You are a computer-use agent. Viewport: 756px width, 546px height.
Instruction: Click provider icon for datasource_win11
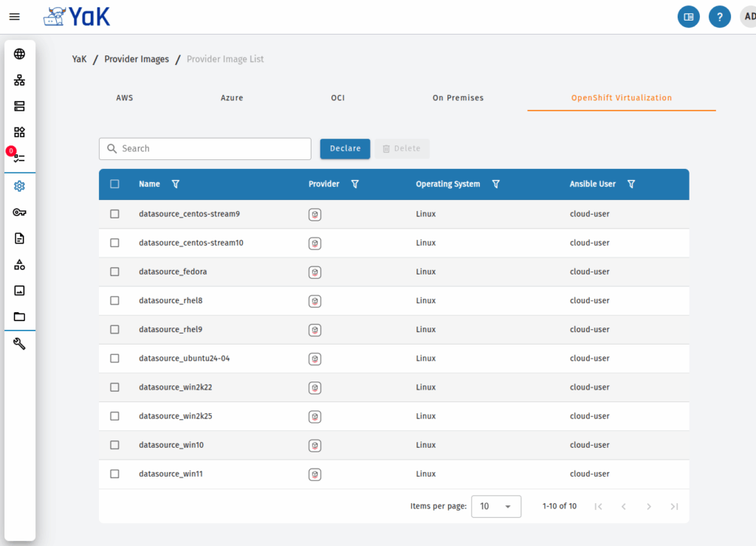tap(315, 474)
